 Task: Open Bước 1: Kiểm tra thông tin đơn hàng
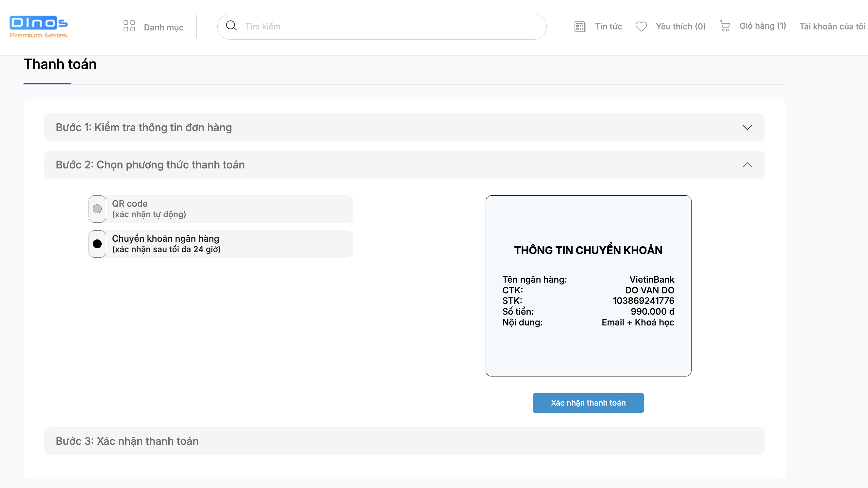coord(404,128)
